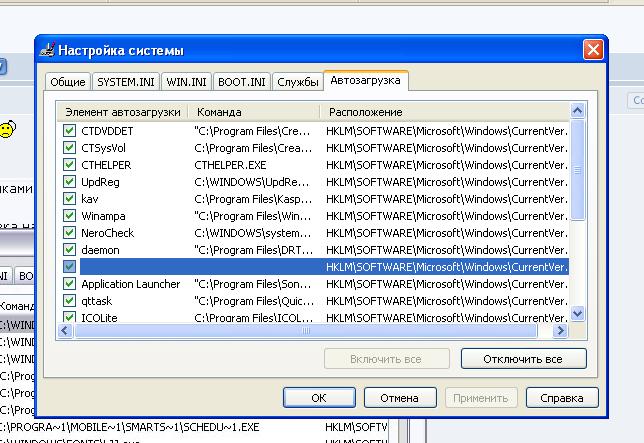Toggle the Winampa startup checkbox

pos(69,216)
